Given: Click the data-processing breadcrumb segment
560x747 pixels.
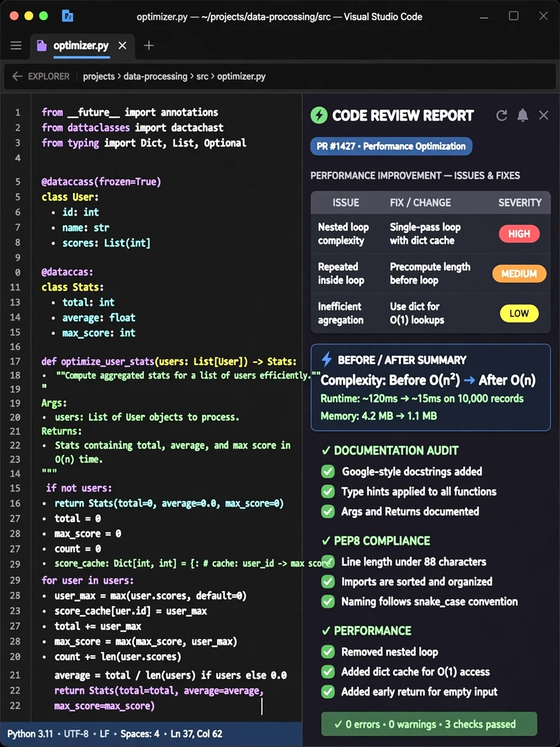Looking at the screenshot, I should tap(156, 77).
